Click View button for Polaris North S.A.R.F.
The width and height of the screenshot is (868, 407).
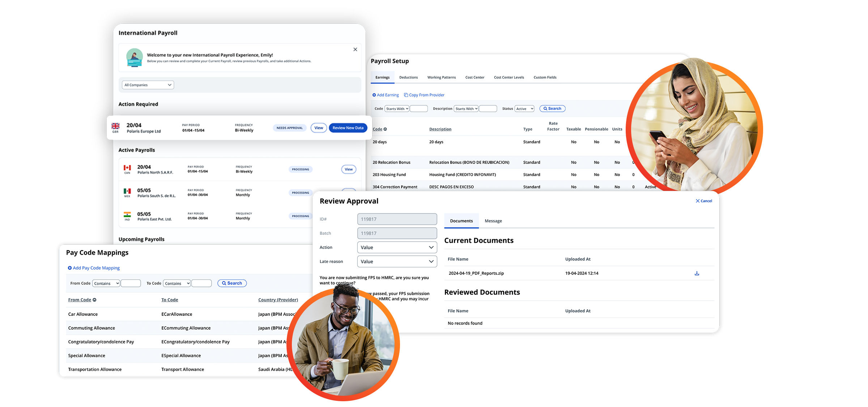[349, 169]
